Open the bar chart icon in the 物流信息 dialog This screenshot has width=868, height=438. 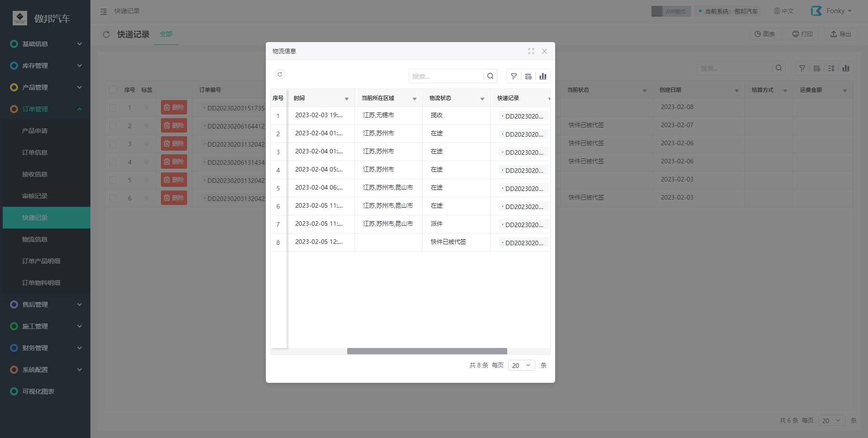click(543, 76)
